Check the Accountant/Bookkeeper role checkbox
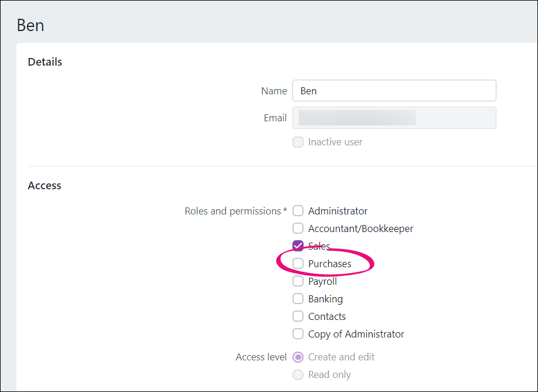 (x=298, y=228)
